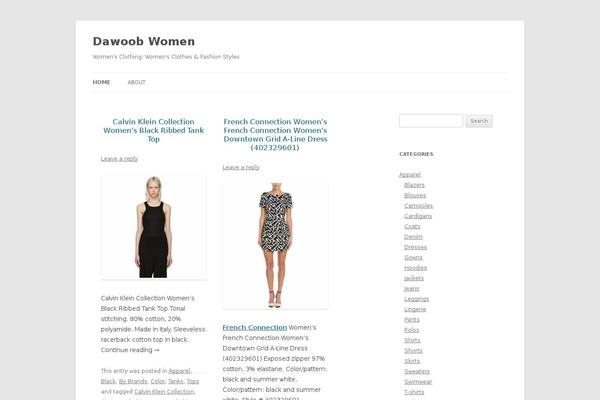Open the Tops tag in the post footer
This screenshot has width=600, height=400.
click(x=193, y=381)
